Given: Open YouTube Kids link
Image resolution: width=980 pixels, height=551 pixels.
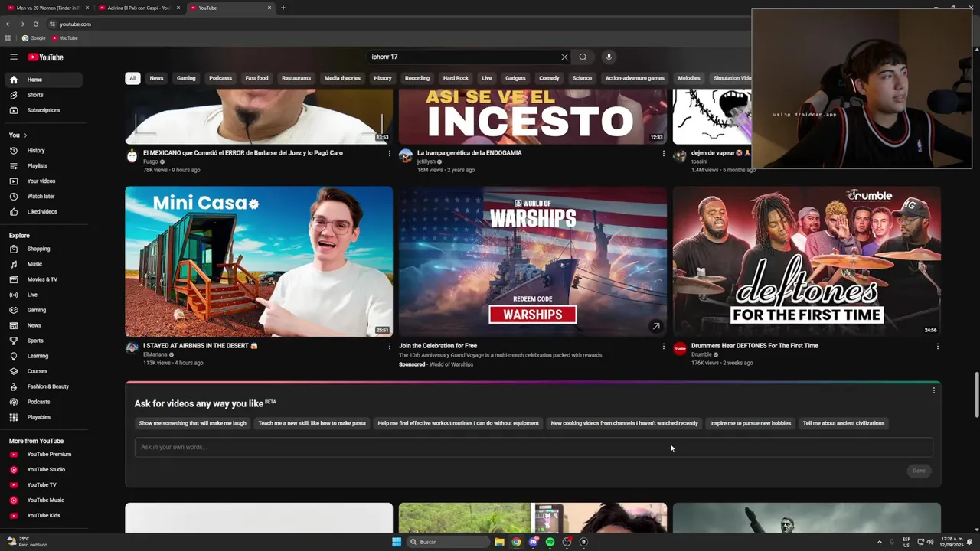Looking at the screenshot, I should [43, 516].
